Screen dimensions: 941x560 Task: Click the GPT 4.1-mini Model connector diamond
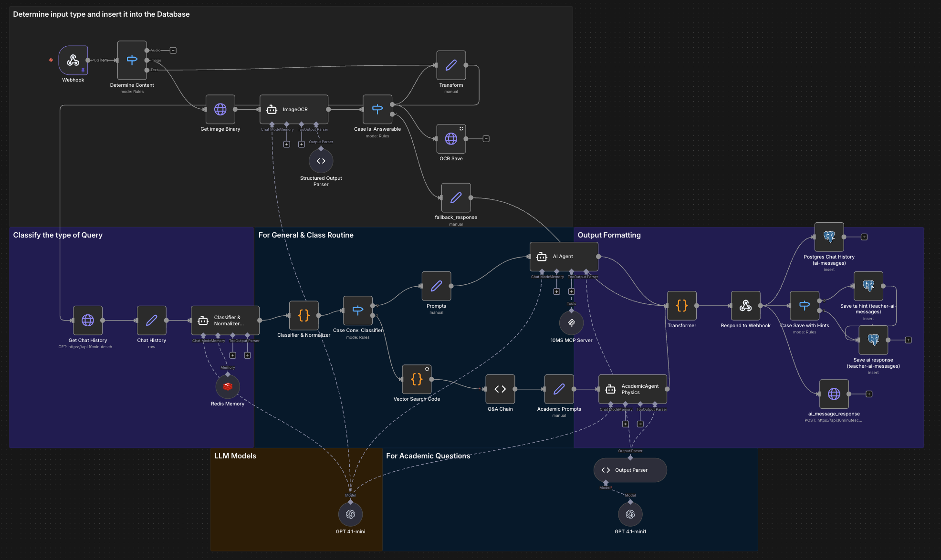350,502
